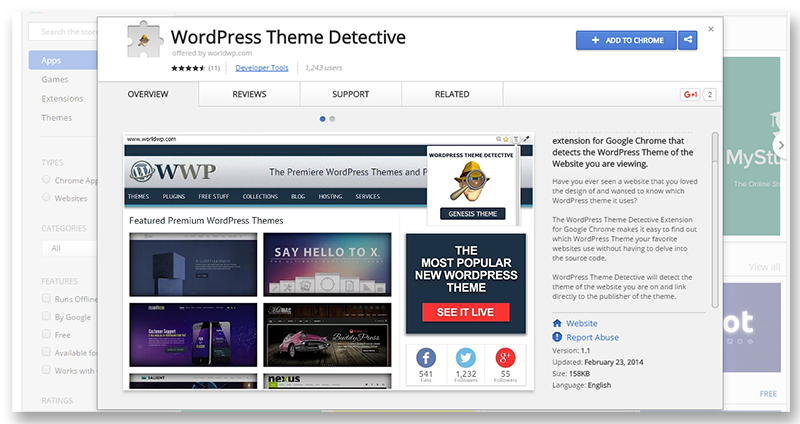Screen dimensions: 800x424
Task: Click the BuddyPress pink car theme thumbnail
Action: (x=327, y=335)
